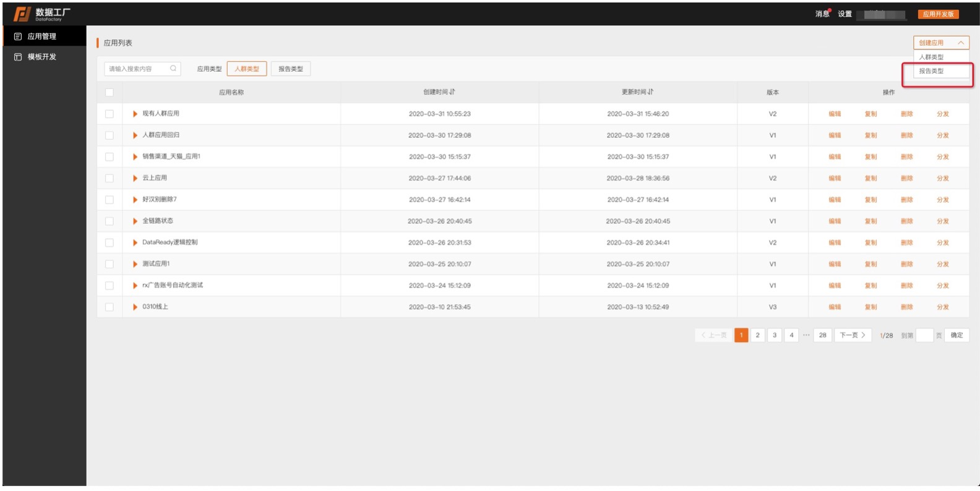The image size is (980, 491).
Task: Confirm page jump with 确定
Action: tap(956, 335)
